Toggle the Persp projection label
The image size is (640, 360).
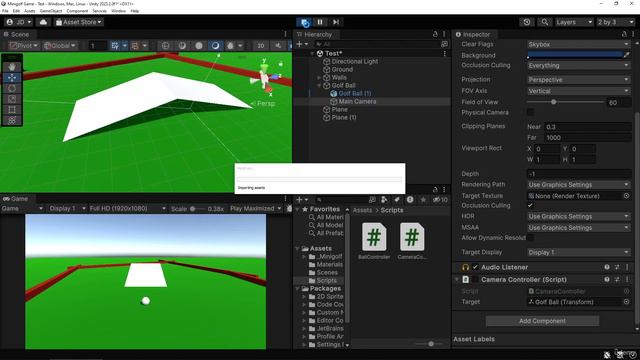point(265,104)
